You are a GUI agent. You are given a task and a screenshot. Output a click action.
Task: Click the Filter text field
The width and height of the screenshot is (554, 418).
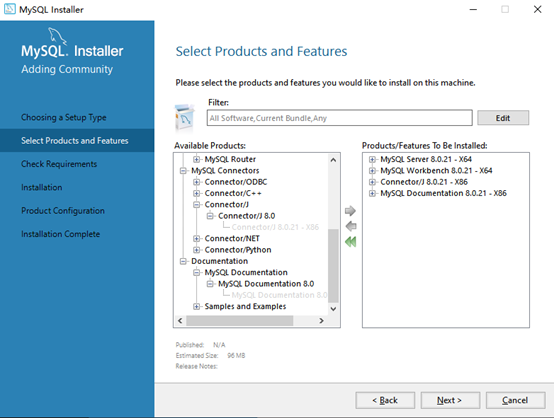[339, 118]
